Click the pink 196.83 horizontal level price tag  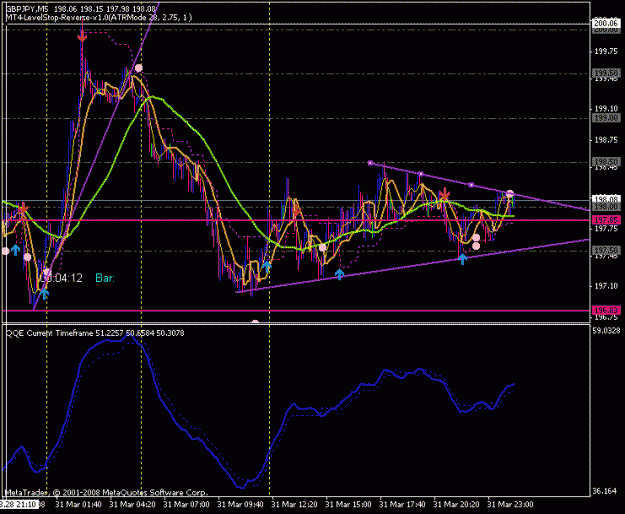click(x=606, y=310)
